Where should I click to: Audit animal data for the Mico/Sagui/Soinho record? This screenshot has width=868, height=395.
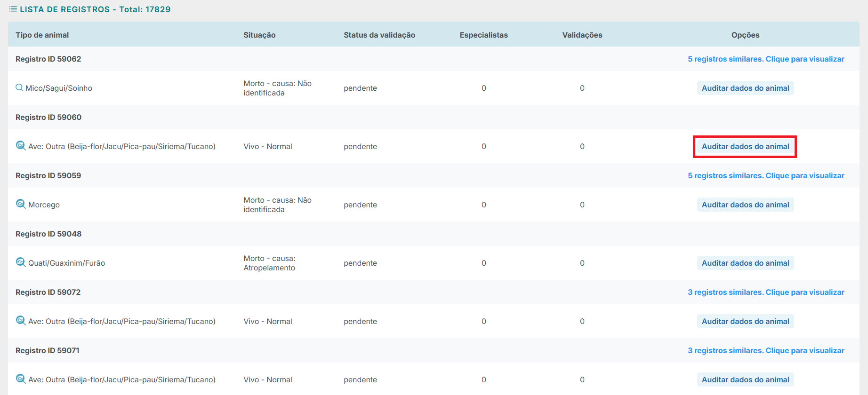click(745, 88)
